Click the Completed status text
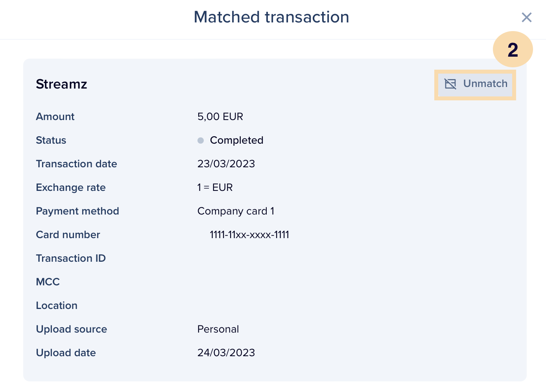Viewport: 546px width, 392px height. click(x=236, y=141)
